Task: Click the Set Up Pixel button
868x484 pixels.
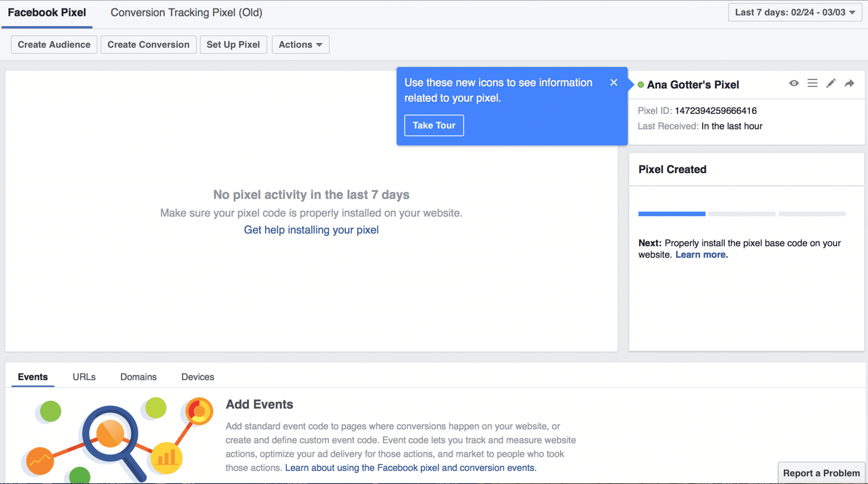Action: coord(233,44)
